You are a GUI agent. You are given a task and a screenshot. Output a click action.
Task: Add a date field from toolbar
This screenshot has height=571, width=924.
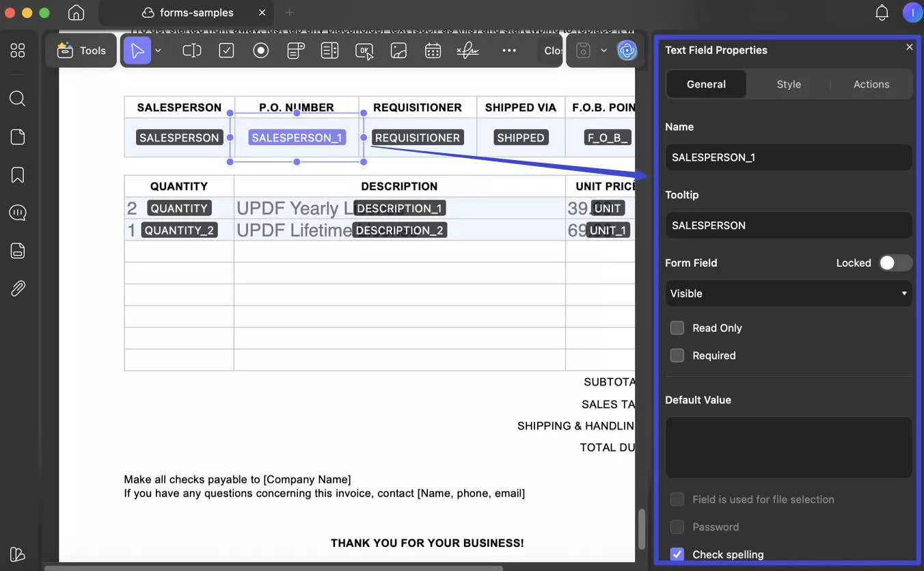[x=433, y=51]
